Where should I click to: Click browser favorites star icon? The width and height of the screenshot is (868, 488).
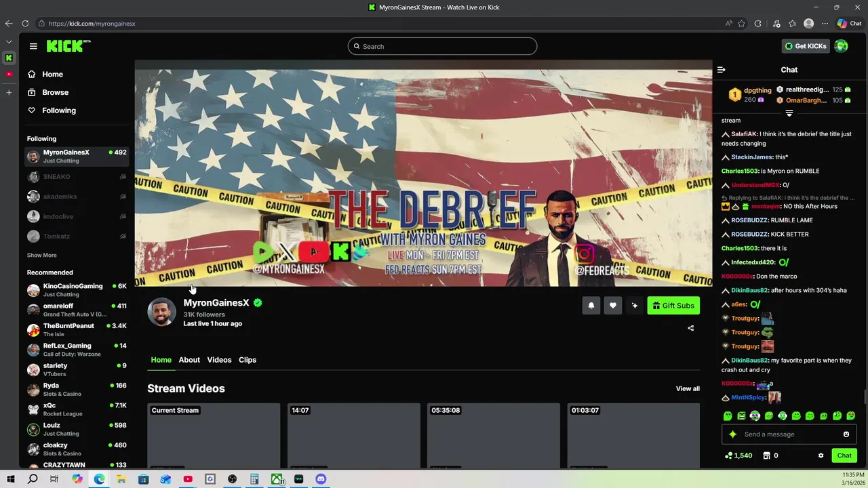click(x=742, y=23)
